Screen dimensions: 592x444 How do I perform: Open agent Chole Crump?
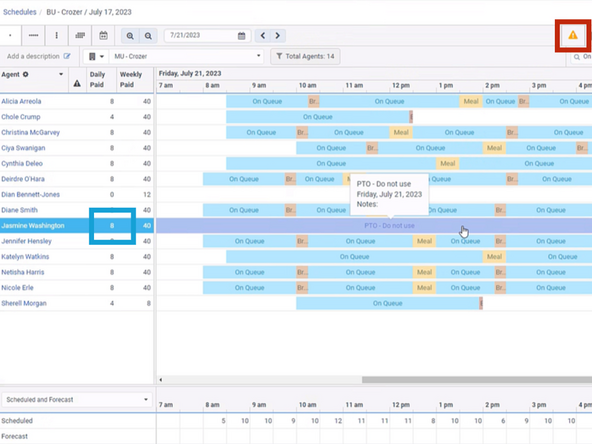pyautogui.click(x=21, y=117)
